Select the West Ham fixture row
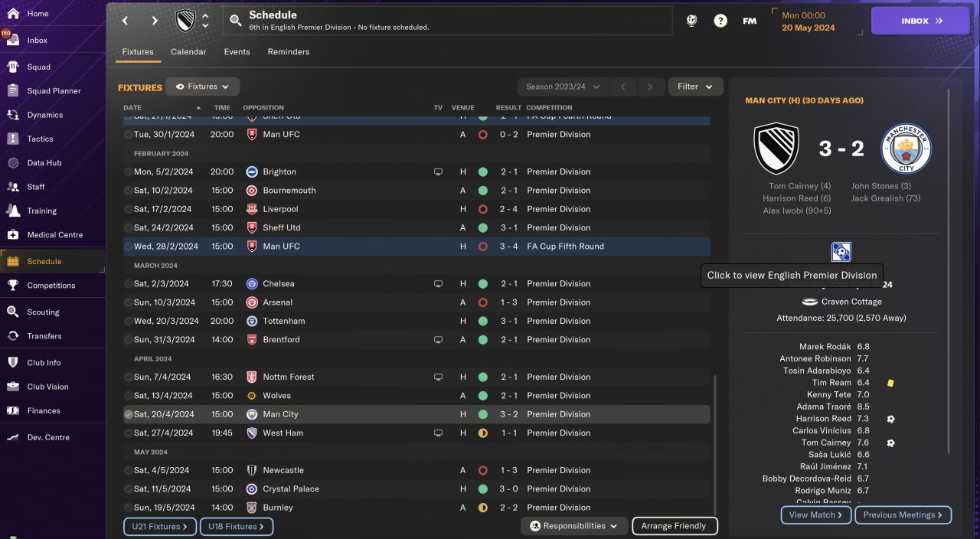The height and width of the screenshot is (539, 980). coord(416,433)
